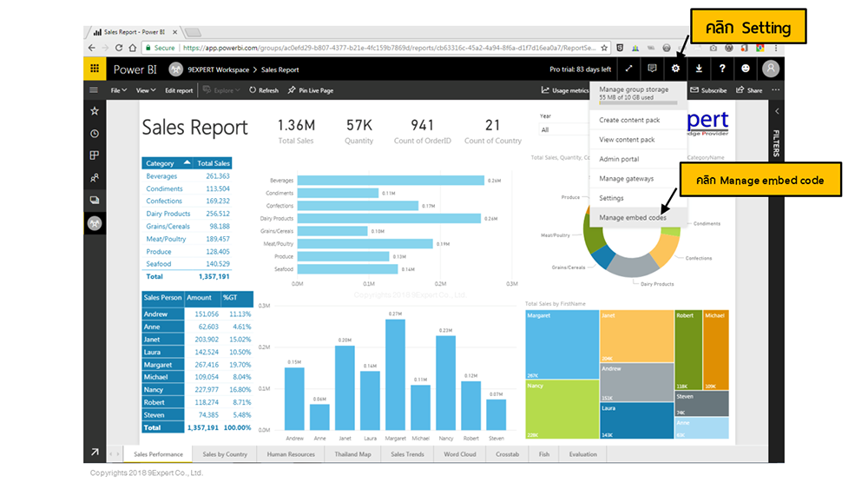Open Recent clock icon in sidebar

(x=95, y=134)
